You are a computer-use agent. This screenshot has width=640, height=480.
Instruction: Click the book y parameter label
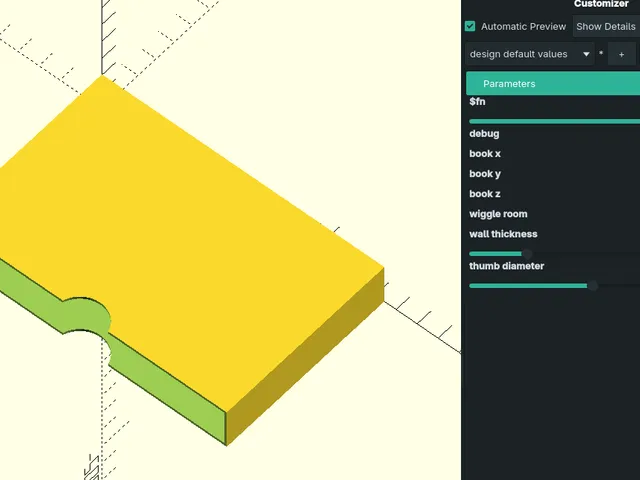click(485, 174)
